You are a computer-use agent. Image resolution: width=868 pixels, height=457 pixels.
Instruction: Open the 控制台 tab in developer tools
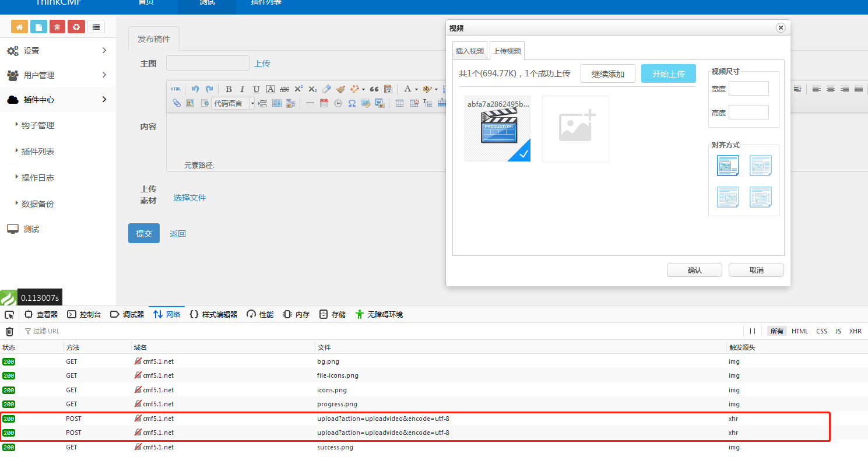point(84,314)
